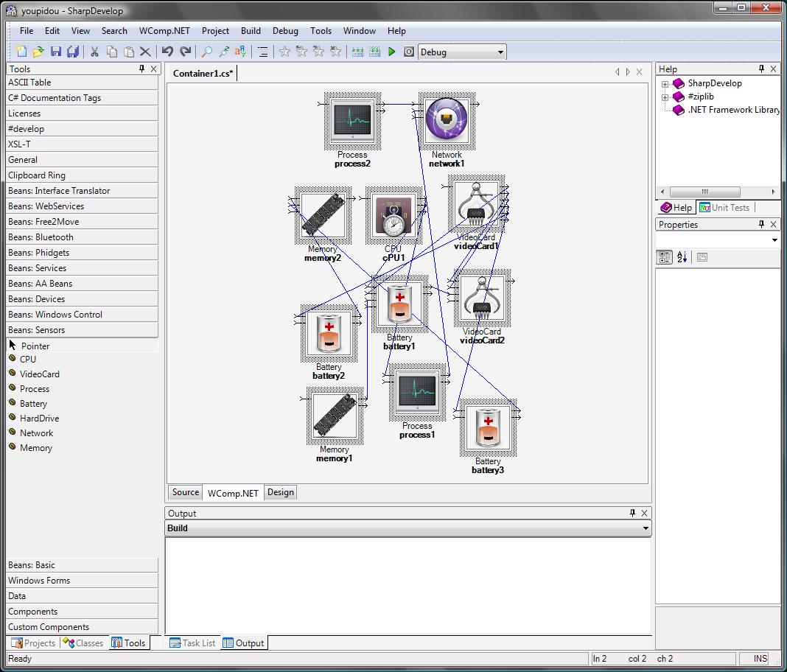Toggle categorized view in Properties panel
The image size is (787, 672).
point(665,257)
